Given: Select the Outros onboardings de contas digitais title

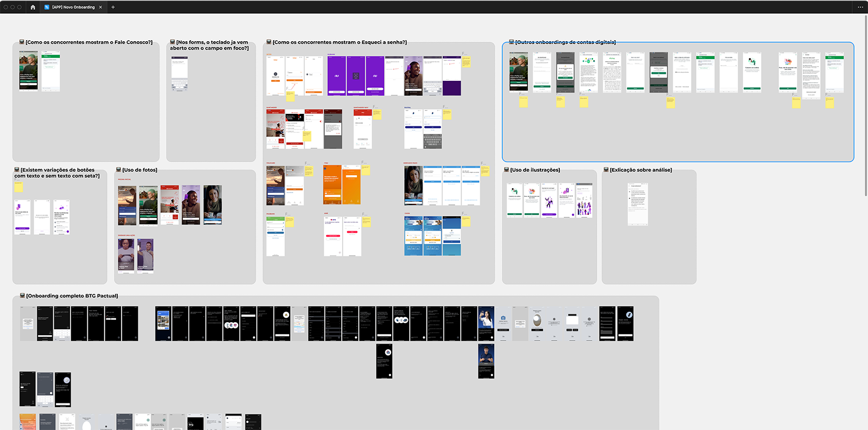Looking at the screenshot, I should (x=565, y=42).
